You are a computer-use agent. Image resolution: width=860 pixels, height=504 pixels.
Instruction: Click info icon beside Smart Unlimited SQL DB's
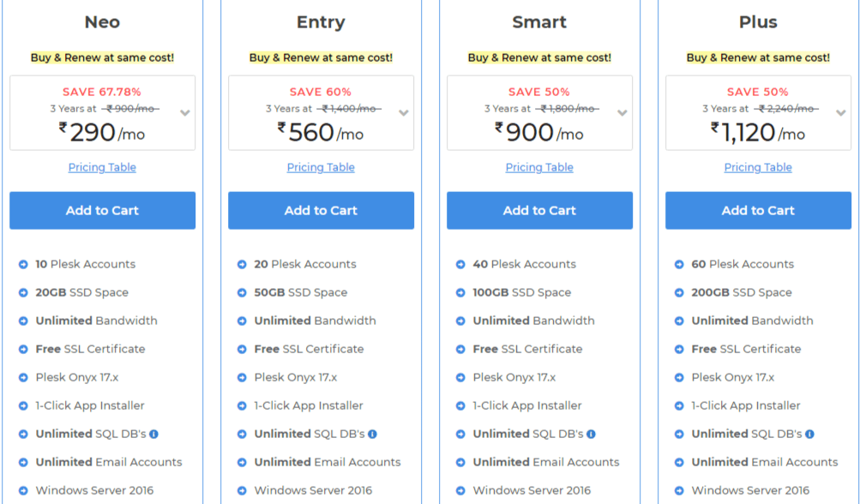click(x=592, y=434)
